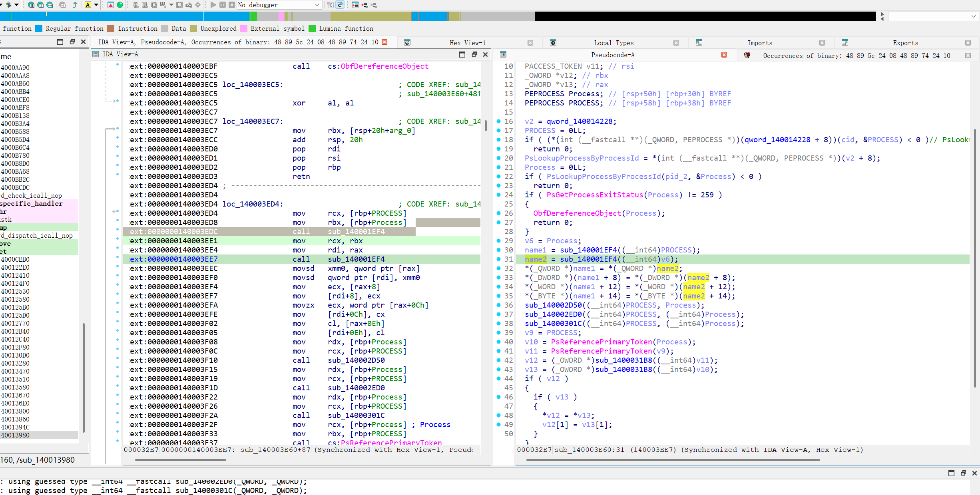The width and height of the screenshot is (980, 495).
Task: Click the Occurrences search tab icon
Action: pos(747,56)
